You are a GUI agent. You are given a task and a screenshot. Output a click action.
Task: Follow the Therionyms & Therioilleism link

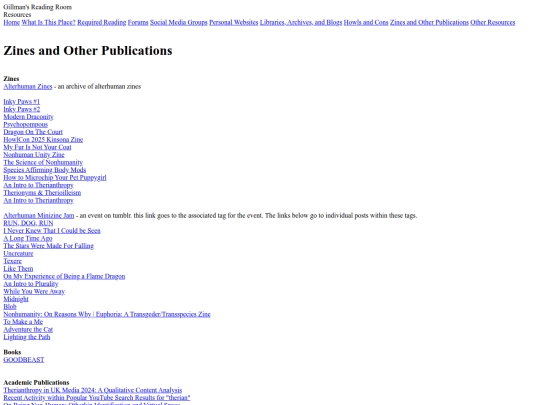tap(42, 193)
